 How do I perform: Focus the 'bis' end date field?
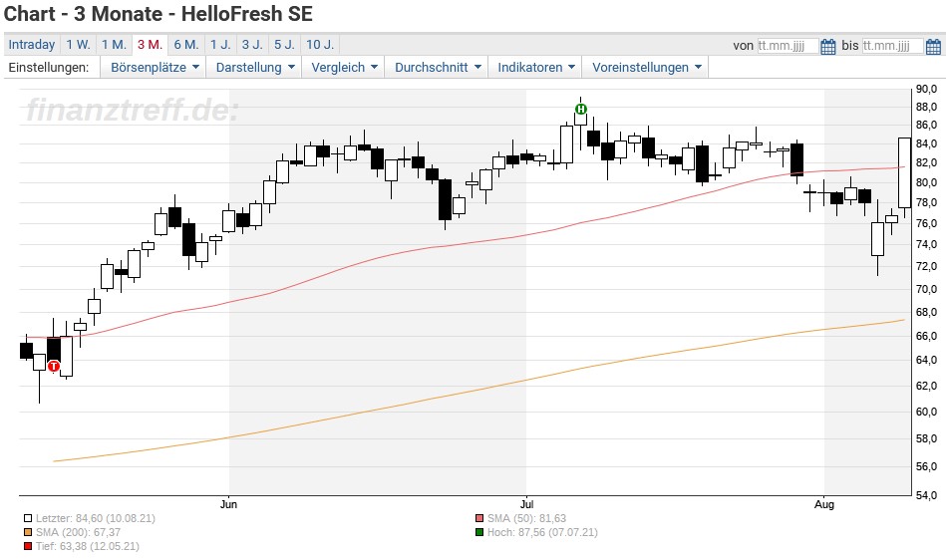(x=892, y=46)
